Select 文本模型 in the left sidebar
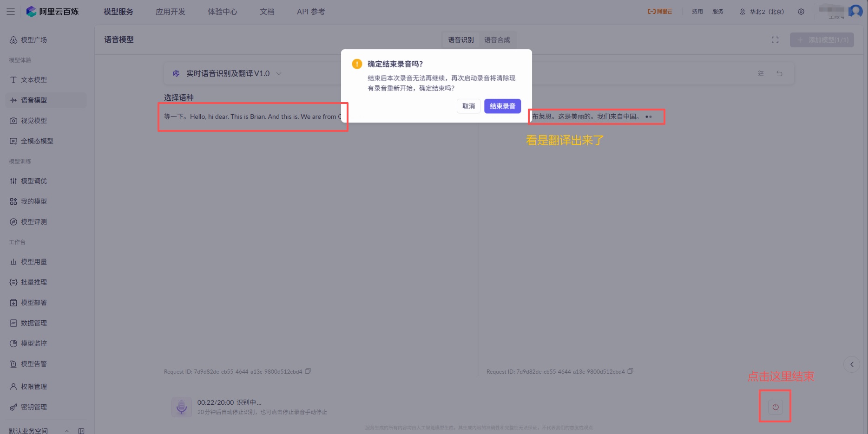 click(33, 79)
